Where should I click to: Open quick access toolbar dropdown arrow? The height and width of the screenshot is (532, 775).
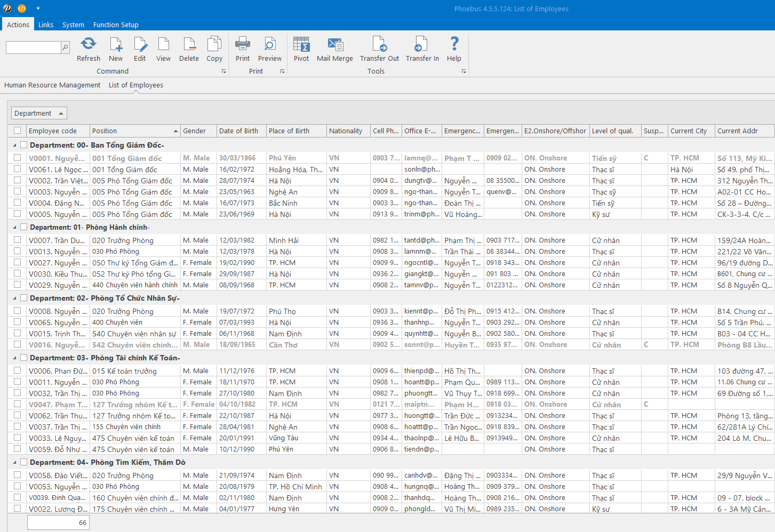click(x=38, y=9)
